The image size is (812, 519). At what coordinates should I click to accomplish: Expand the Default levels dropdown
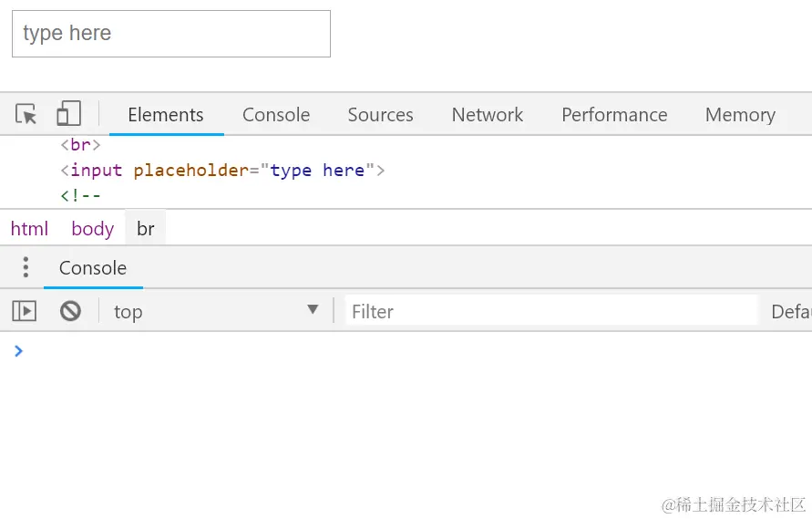coord(790,311)
